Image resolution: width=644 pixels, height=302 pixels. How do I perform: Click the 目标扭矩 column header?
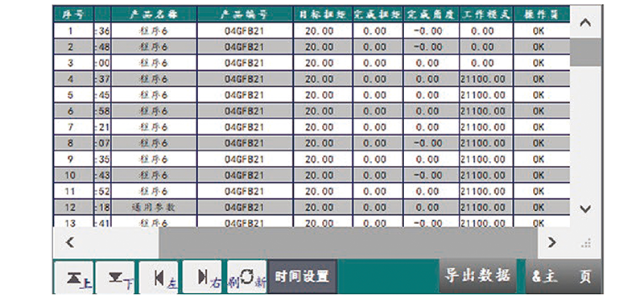323,14
